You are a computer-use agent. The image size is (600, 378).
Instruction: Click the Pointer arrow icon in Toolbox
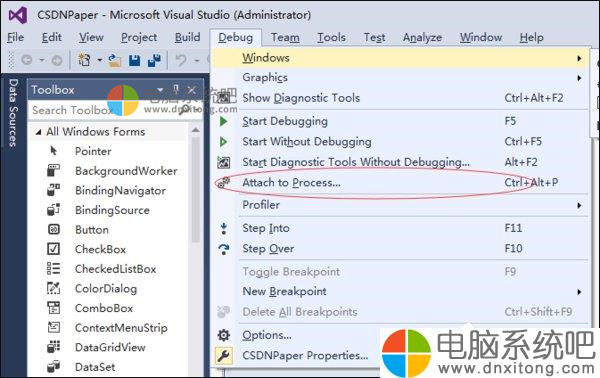[54, 151]
